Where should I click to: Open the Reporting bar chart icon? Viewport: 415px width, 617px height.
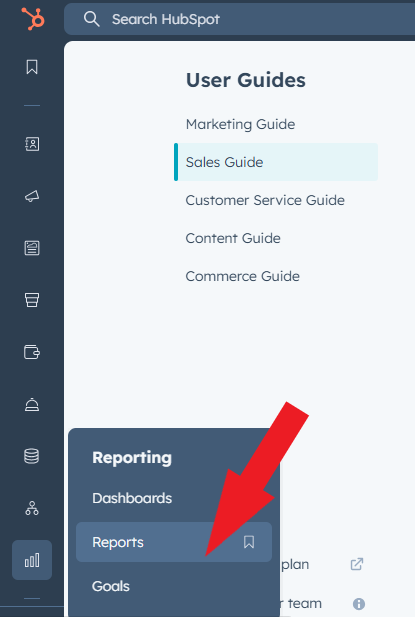[32, 560]
